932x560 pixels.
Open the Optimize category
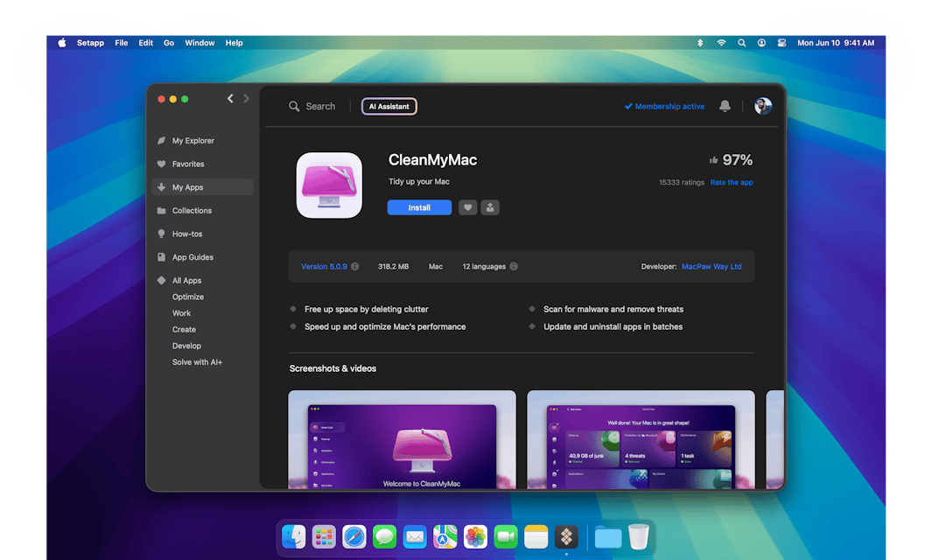coord(188,297)
